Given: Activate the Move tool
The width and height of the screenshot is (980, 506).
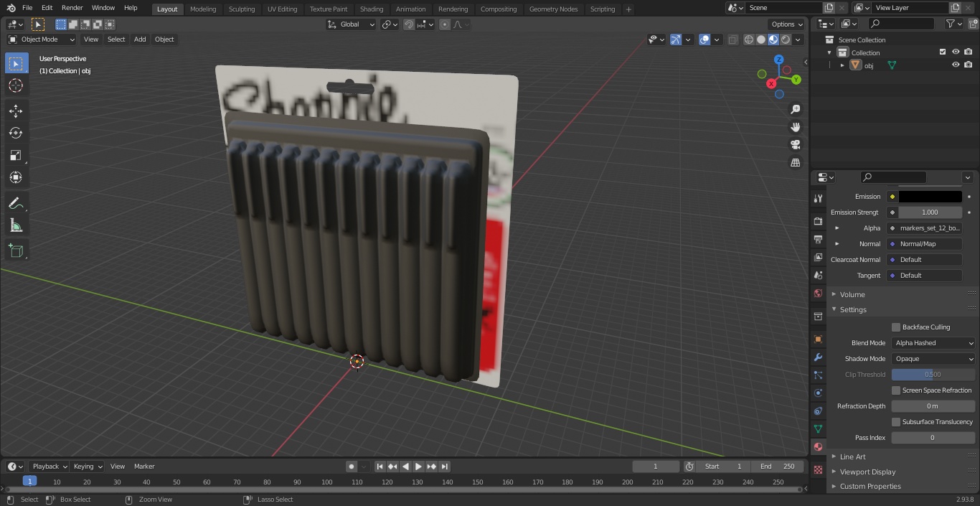Looking at the screenshot, I should [16, 111].
